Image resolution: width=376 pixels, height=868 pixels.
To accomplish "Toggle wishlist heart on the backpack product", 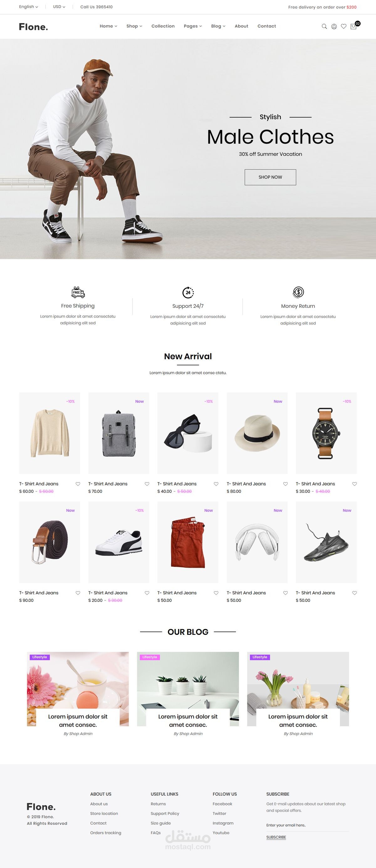I will (147, 484).
